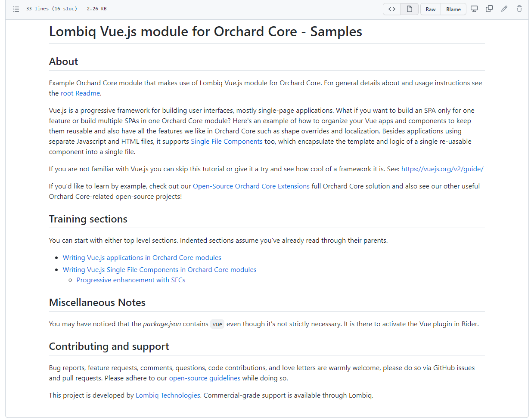Switch to rendered file preview icon
The height and width of the screenshot is (420, 531).
tap(410, 9)
